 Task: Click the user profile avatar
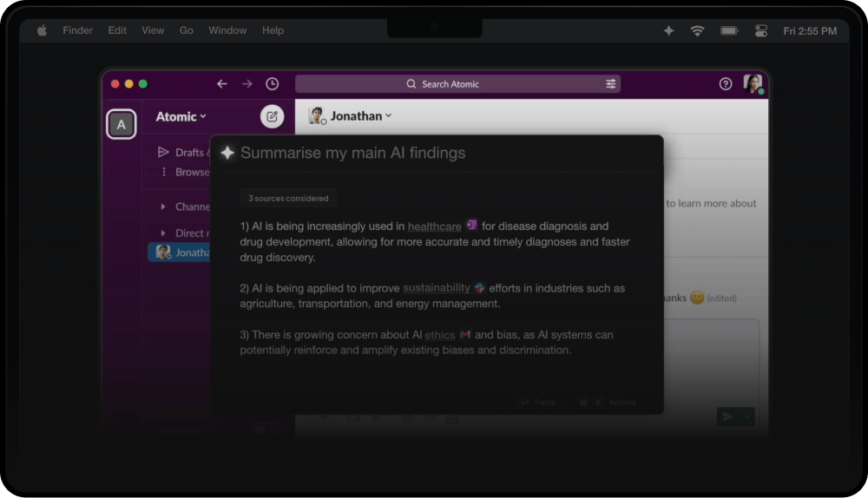coord(753,83)
